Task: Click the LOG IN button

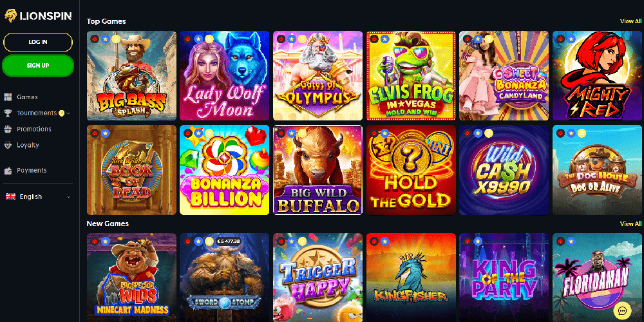Action: 38,43
